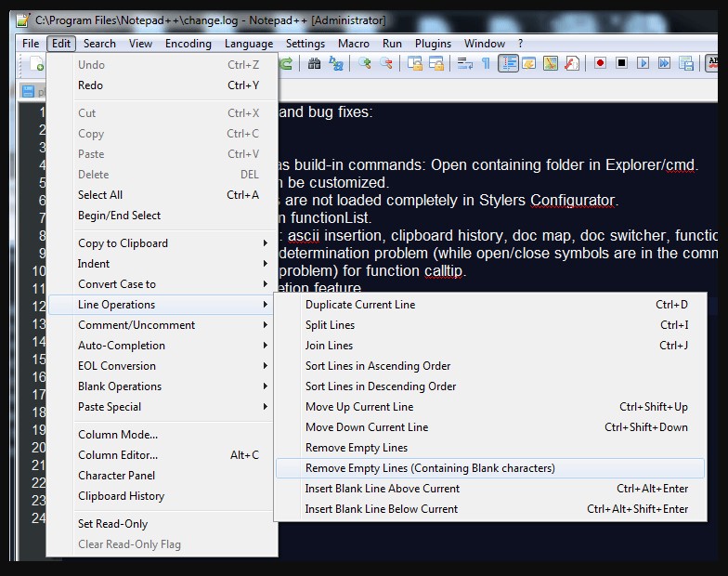Toggle Show All Characters pilcrow icon
Screen dimensions: 728x576
487,63
